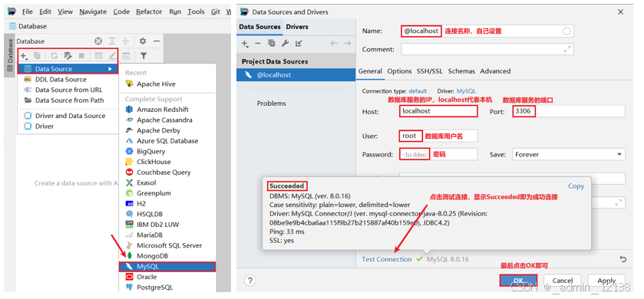Open the Tools menu
Image resolution: width=644 pixels, height=299 pixels.
[196, 11]
